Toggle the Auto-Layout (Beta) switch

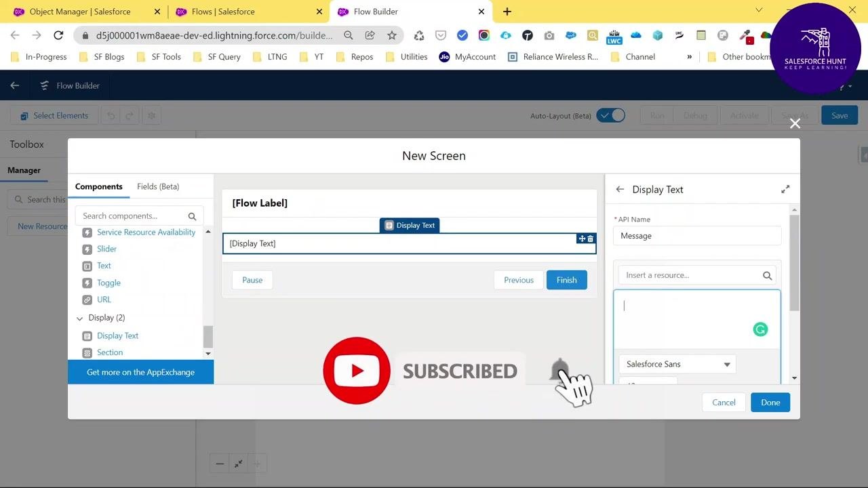click(611, 115)
